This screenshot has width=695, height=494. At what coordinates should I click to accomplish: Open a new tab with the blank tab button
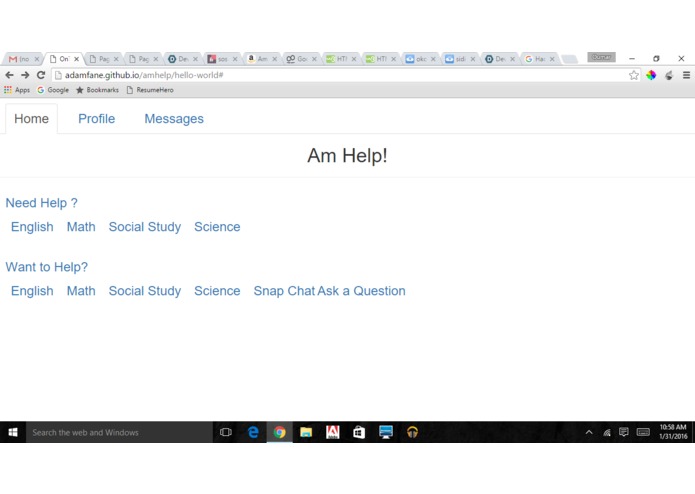570,59
